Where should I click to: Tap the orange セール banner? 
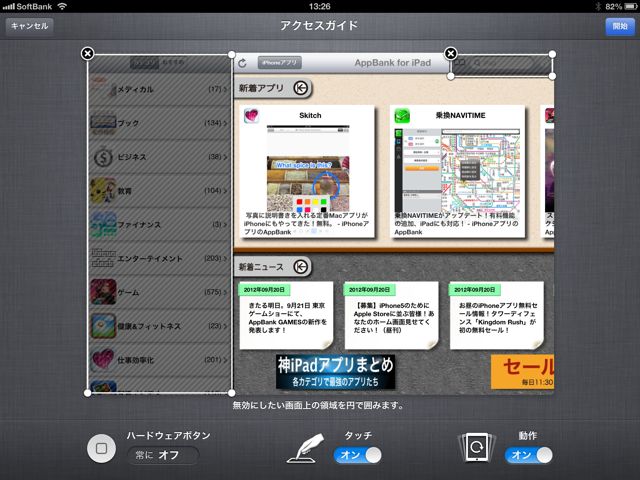point(522,372)
